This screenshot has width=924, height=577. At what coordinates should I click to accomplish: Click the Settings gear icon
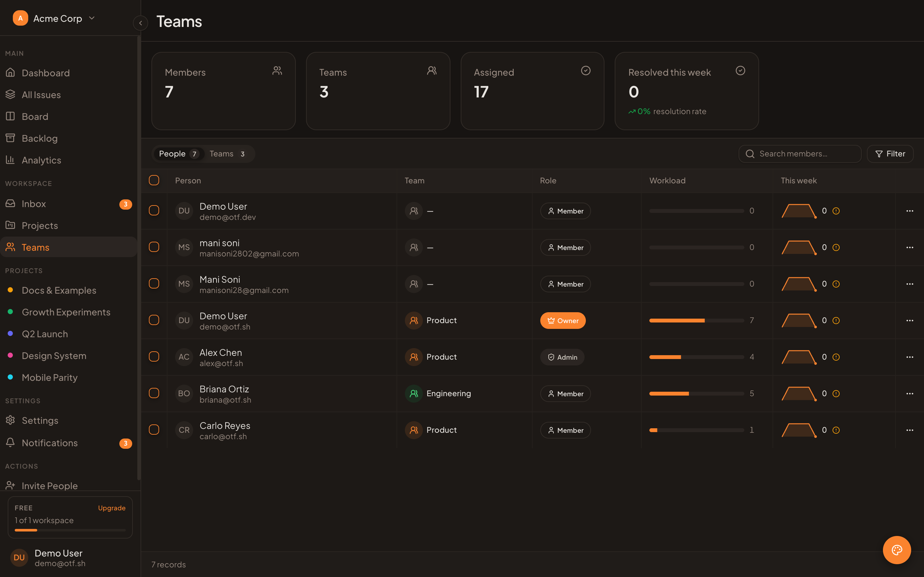pyautogui.click(x=10, y=420)
